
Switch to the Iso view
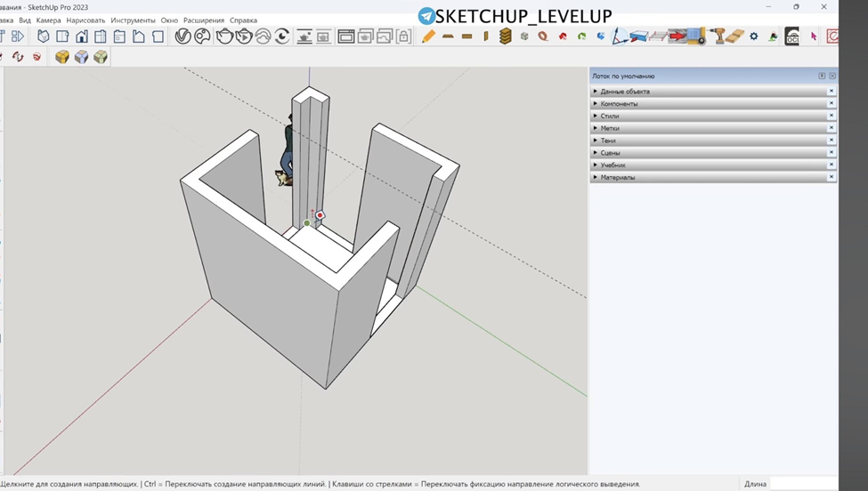(44, 36)
